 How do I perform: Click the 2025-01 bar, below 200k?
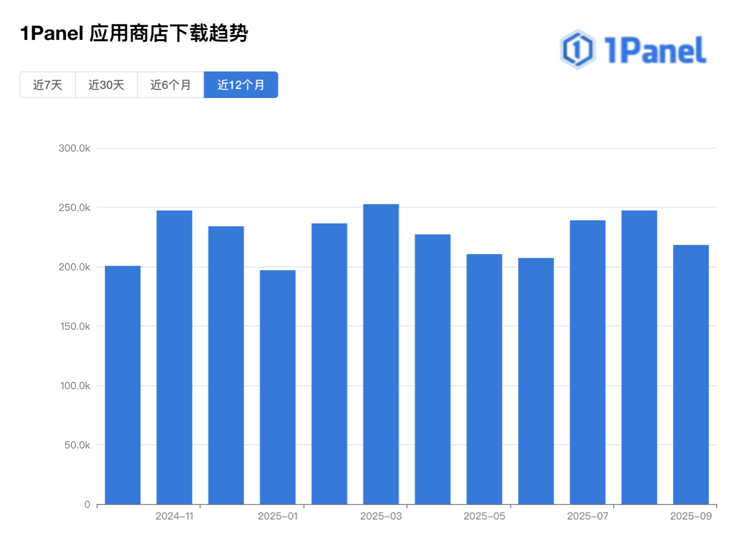(x=278, y=387)
